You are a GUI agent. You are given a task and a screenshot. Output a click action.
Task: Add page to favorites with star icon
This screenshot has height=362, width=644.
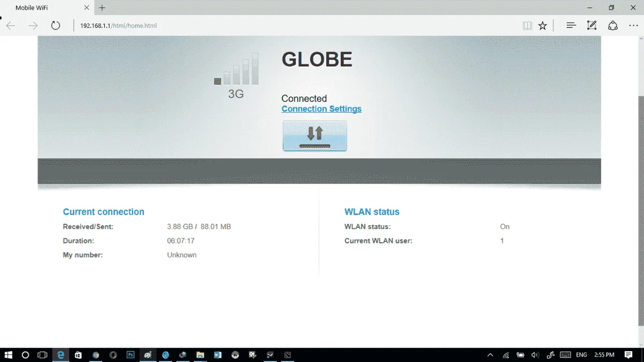543,25
